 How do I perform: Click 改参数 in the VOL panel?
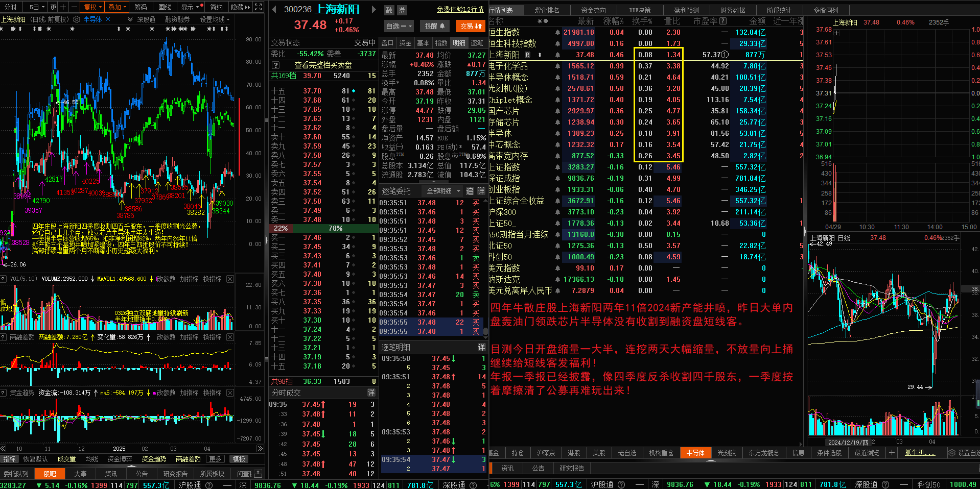click(x=166, y=279)
